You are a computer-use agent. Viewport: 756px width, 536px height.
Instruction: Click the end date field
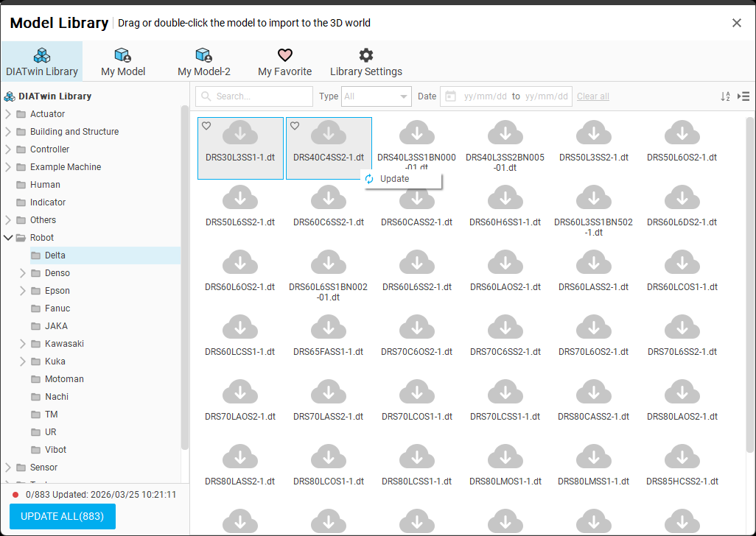click(546, 96)
